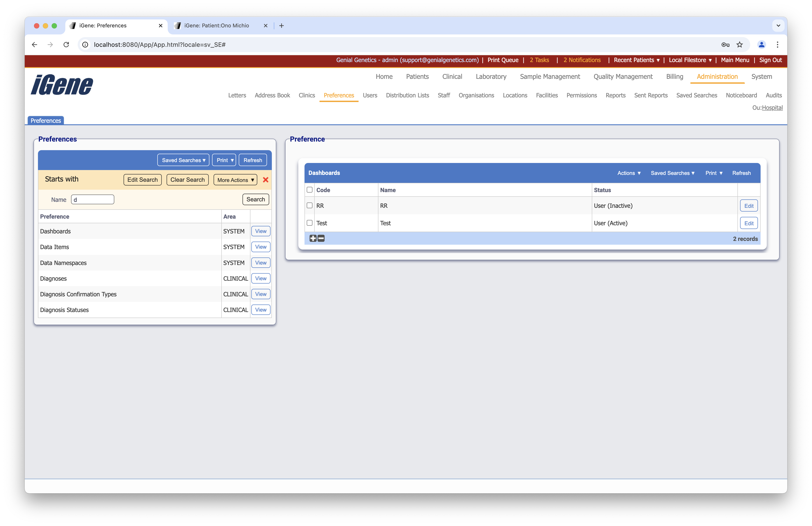Tick the checkbox for the Test dashboard row
The image size is (812, 526).
(x=309, y=223)
